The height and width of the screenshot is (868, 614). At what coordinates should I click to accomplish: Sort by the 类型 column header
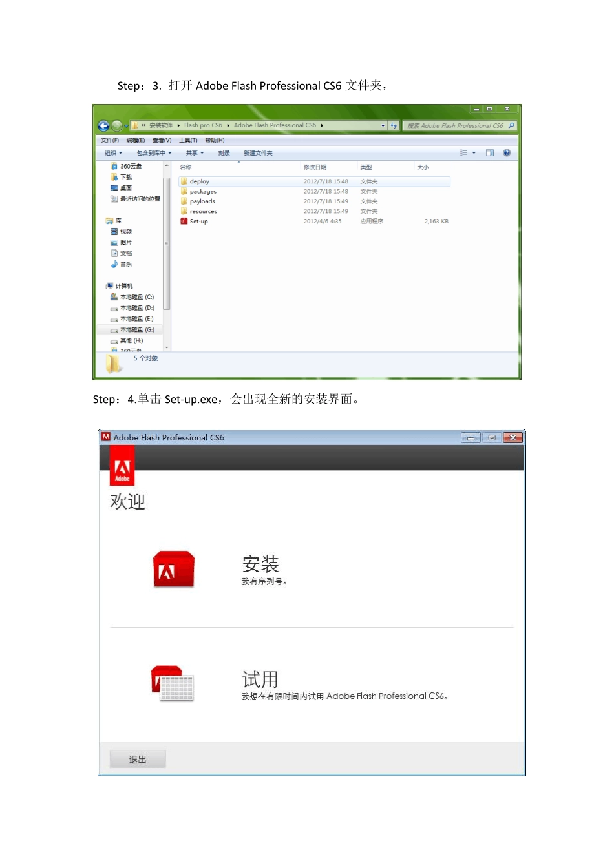(366, 167)
